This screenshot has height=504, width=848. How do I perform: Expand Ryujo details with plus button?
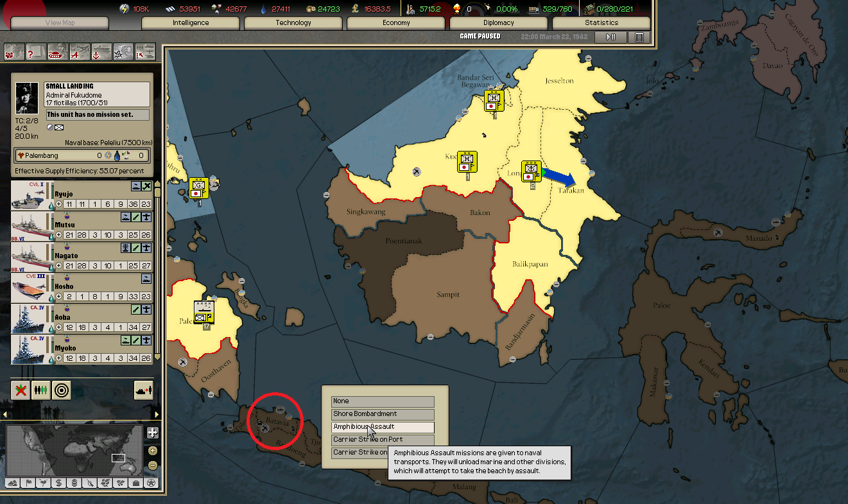[59, 204]
